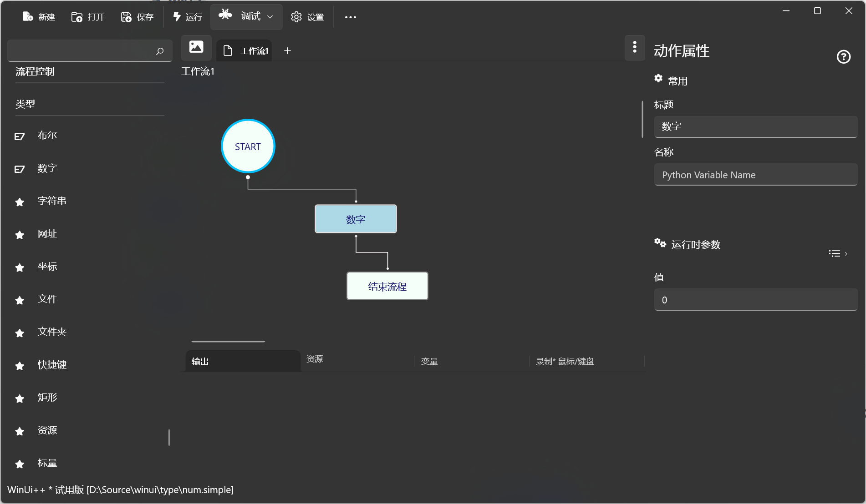Click the New file icon in toolbar
The height and width of the screenshot is (504, 866).
pyautogui.click(x=28, y=17)
